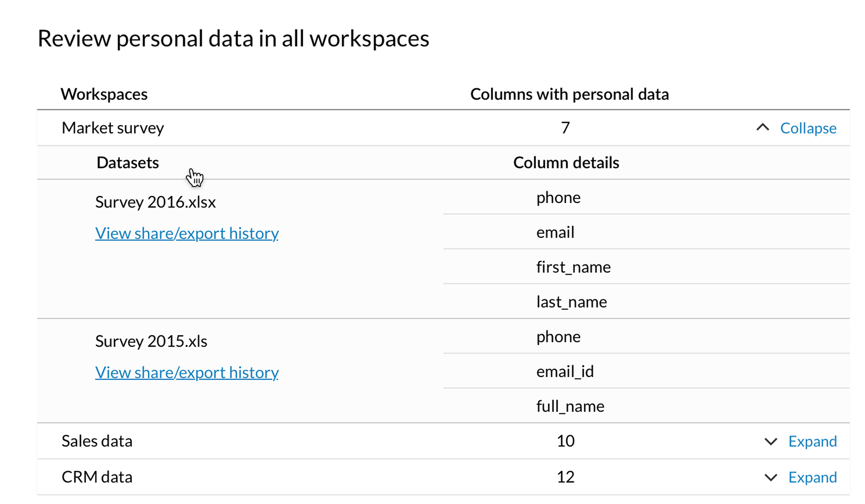865x504 pixels.
Task: Click the chevron icon beside Sales data
Action: (x=771, y=441)
